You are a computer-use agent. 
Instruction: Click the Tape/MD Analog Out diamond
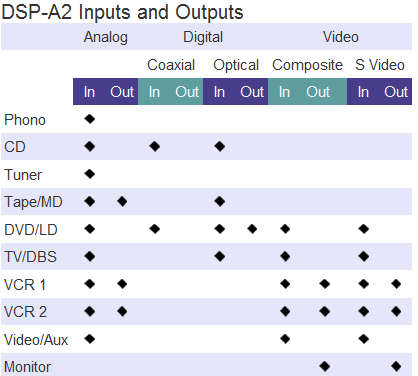[x=122, y=201]
